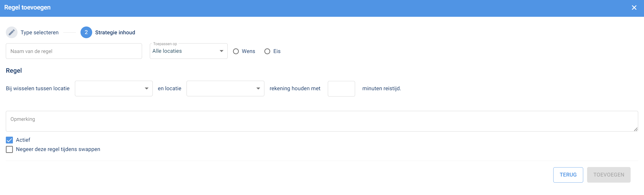Click the TERUG button
Image resolution: width=644 pixels, height=195 pixels.
pyautogui.click(x=568, y=175)
